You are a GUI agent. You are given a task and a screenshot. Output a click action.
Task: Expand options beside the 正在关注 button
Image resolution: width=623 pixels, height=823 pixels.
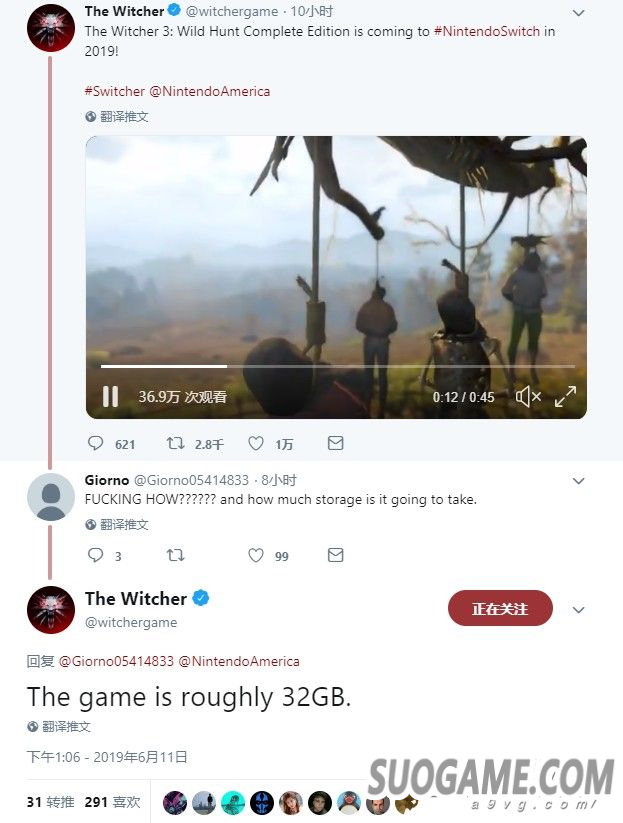pos(578,609)
